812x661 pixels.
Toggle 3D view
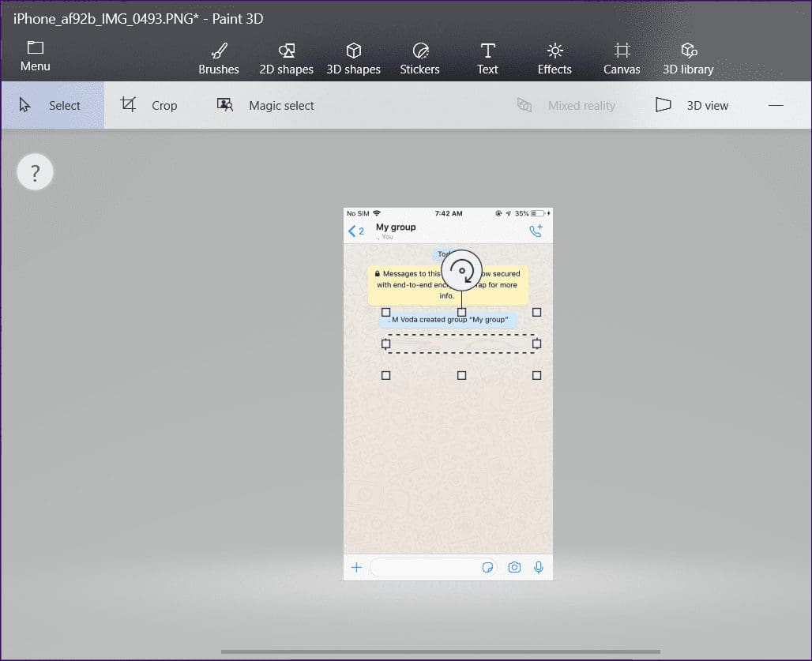[692, 105]
